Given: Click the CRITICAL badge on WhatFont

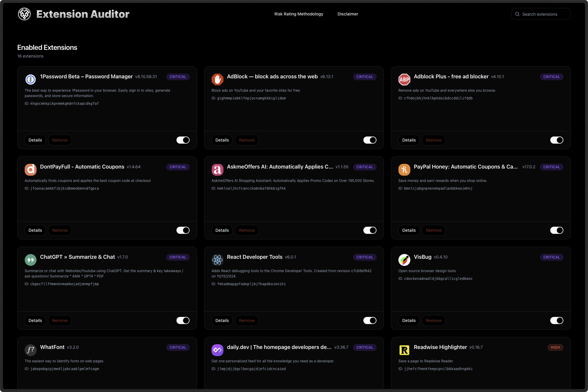Looking at the screenshot, I should click(178, 347).
